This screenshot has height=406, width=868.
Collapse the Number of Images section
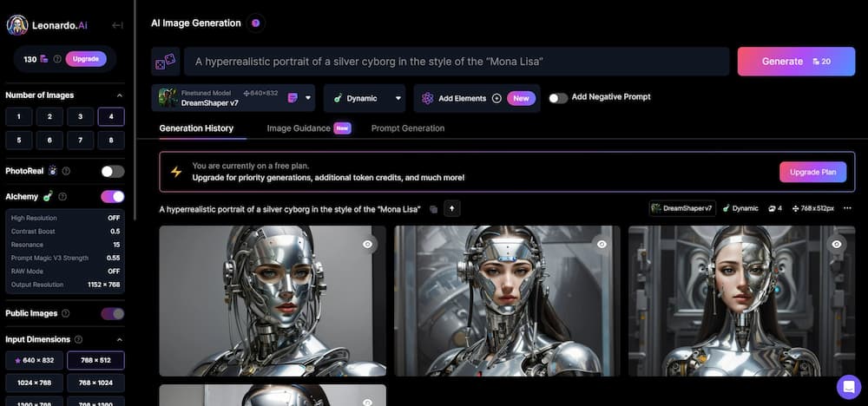click(119, 95)
